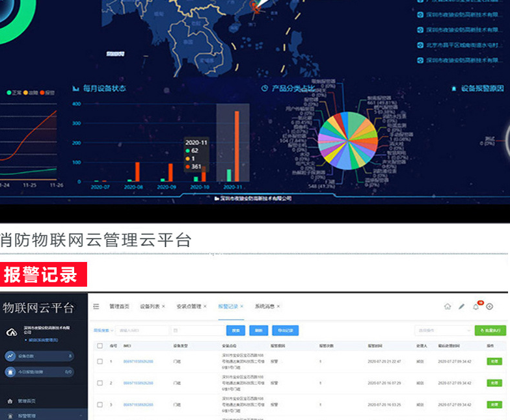Click tall orange bar for 2020-11
The image size is (510, 420).
[x=237, y=146]
